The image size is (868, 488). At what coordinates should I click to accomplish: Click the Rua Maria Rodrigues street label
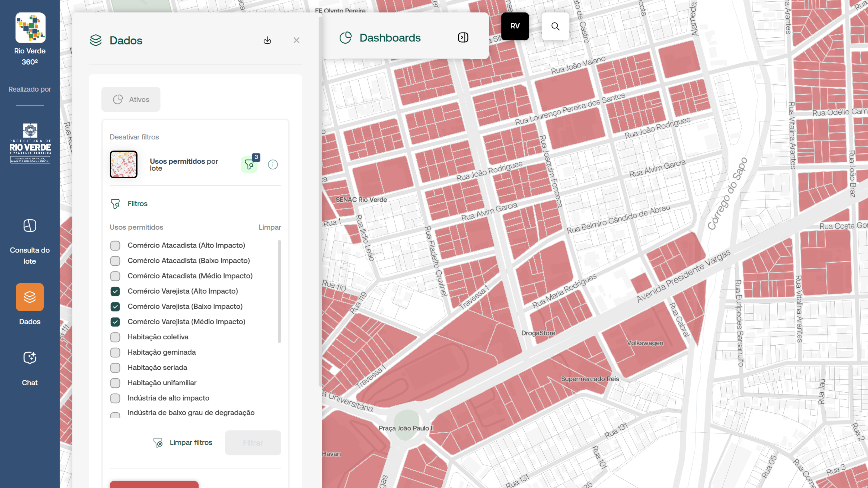(x=564, y=291)
